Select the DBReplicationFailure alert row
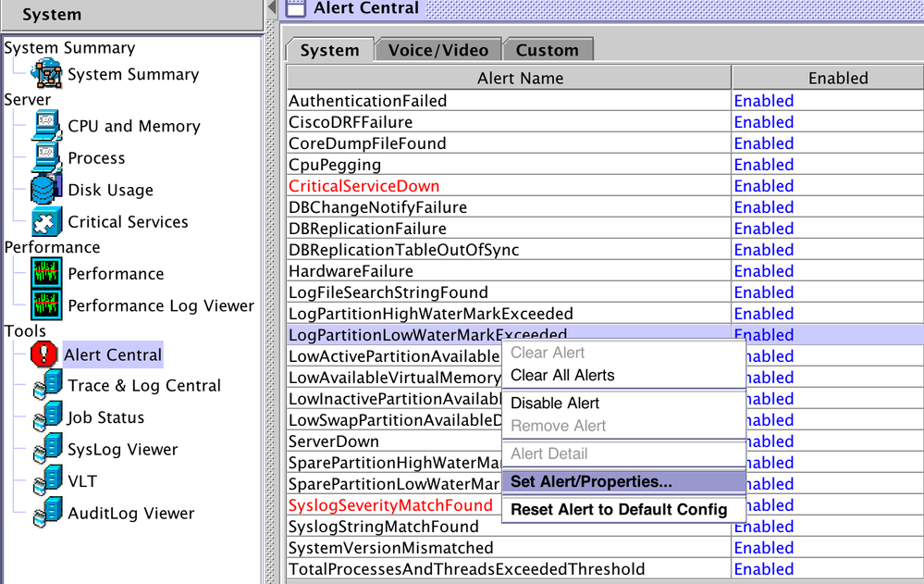 tap(509, 229)
